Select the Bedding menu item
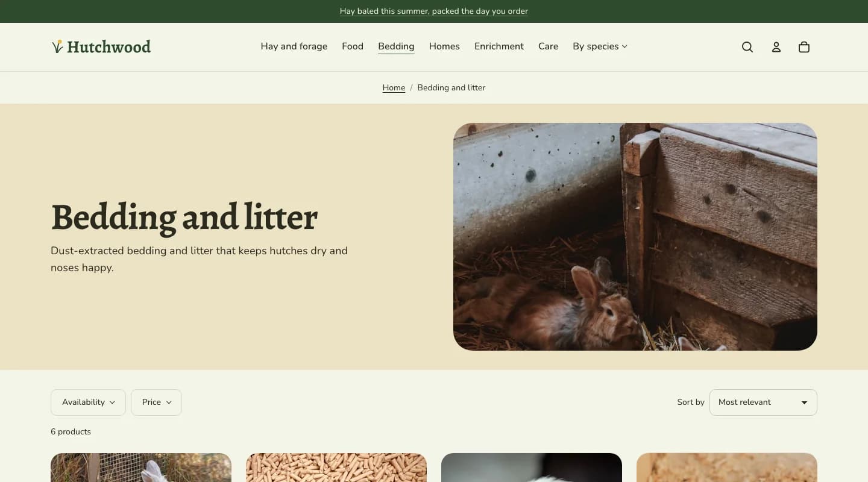The width and height of the screenshot is (868, 482). [396, 46]
